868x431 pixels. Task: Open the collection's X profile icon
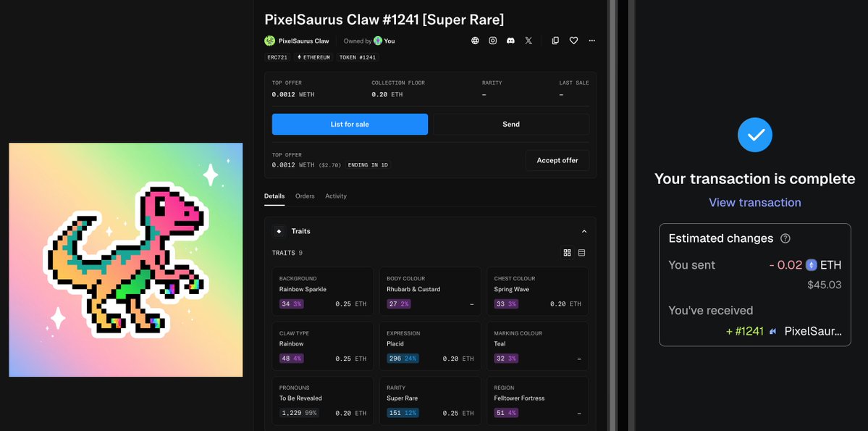[x=528, y=41]
